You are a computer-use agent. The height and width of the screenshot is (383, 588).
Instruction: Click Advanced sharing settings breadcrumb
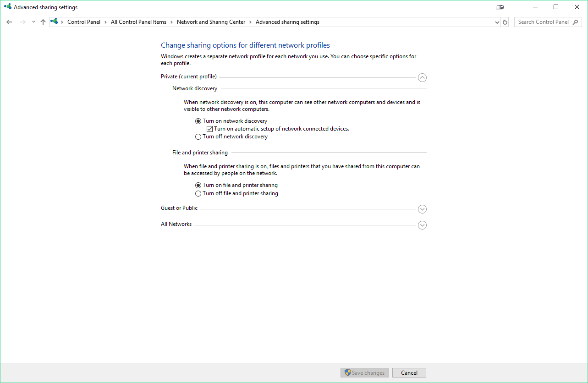(x=287, y=22)
